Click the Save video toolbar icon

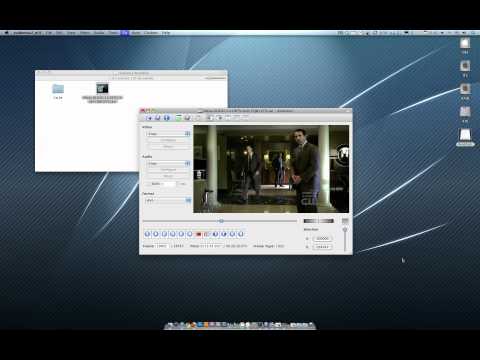[158, 118]
